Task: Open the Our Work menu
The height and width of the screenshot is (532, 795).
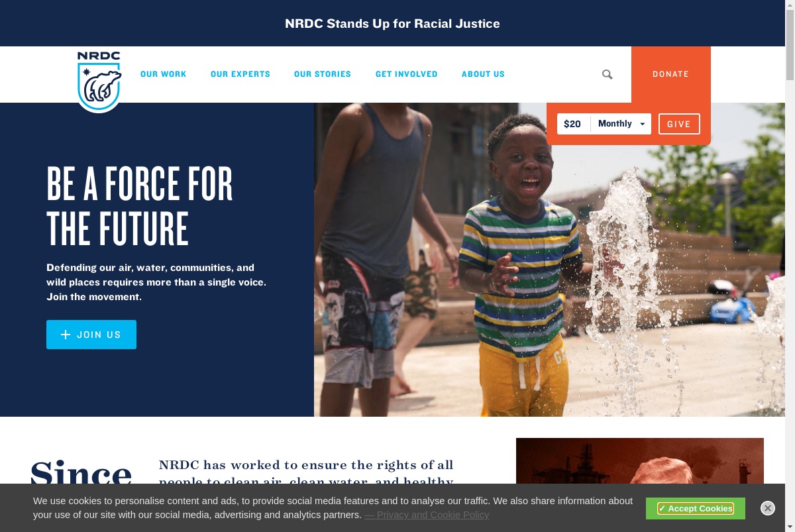Action: [x=164, y=74]
